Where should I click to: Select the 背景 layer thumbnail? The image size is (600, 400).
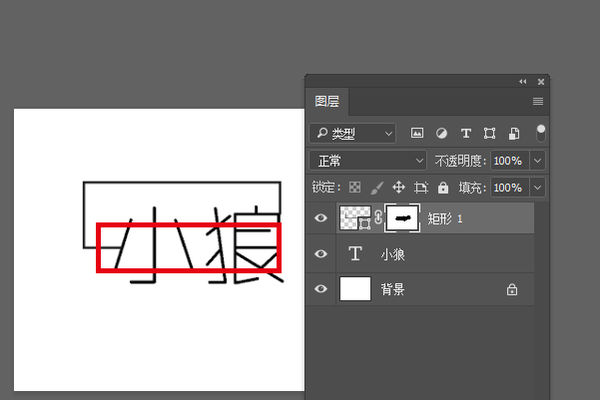click(355, 289)
